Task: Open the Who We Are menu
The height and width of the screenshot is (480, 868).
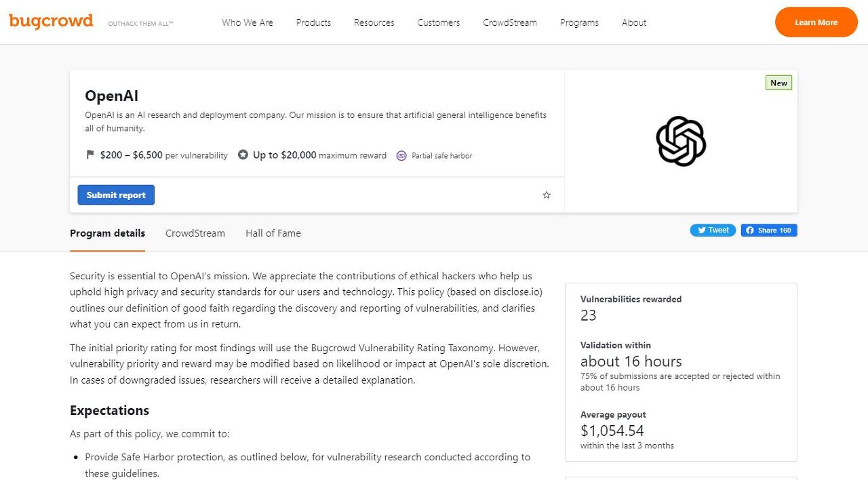Action: point(248,22)
